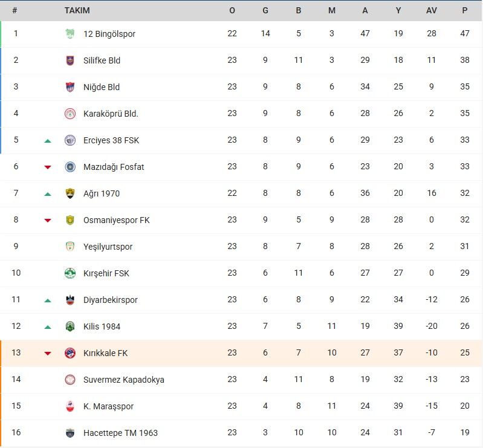Sort standings by the AV column header
This screenshot has width=483, height=448.
[431, 10]
